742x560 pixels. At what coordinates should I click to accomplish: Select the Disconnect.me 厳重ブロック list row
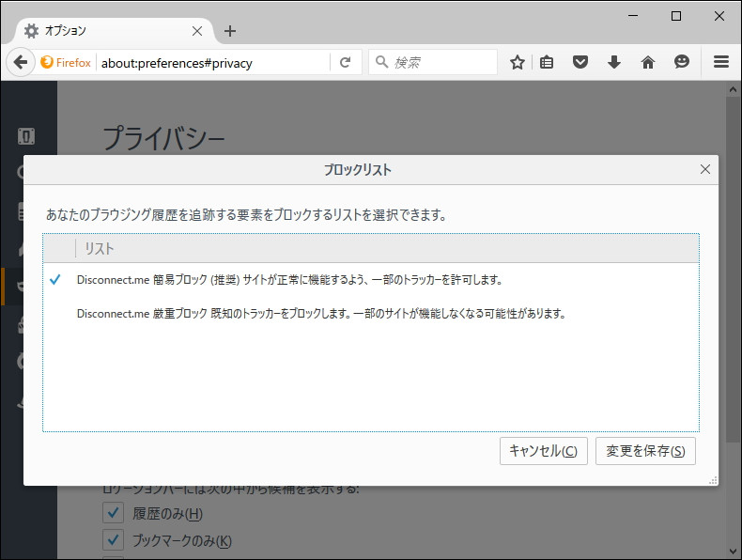point(371,314)
